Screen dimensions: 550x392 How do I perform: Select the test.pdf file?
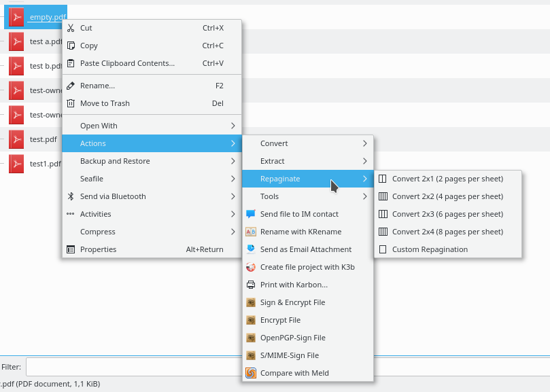[43, 139]
